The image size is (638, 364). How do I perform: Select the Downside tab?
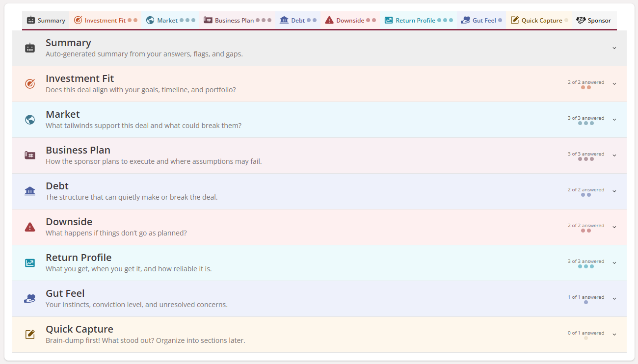point(350,21)
